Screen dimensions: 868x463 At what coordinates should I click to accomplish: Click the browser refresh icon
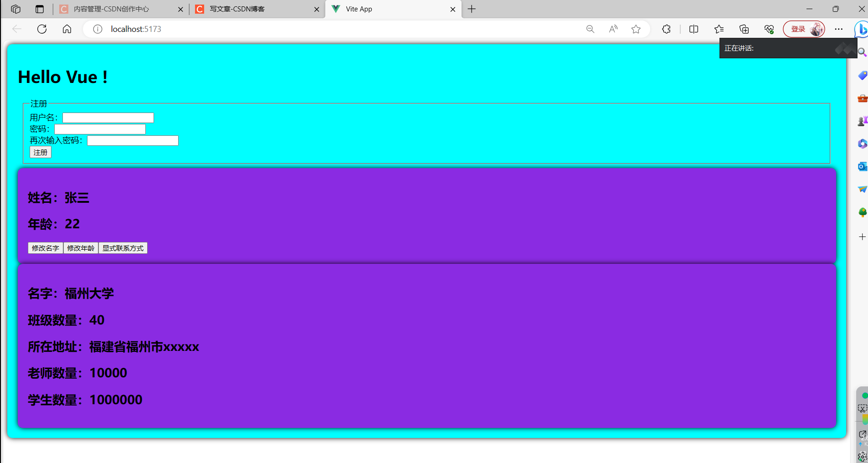pos(42,29)
